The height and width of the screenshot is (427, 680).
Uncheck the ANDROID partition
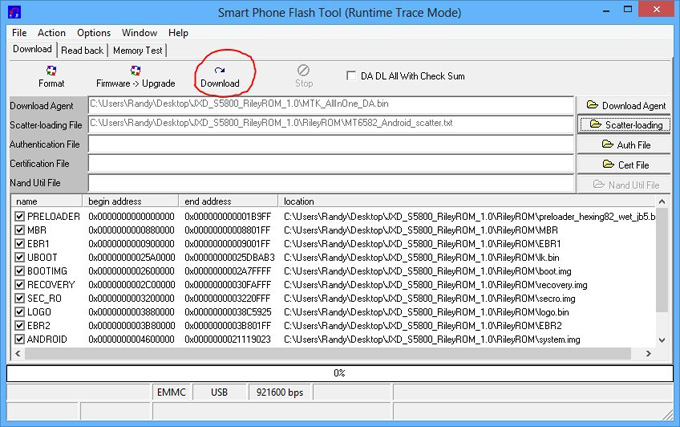tap(20, 339)
